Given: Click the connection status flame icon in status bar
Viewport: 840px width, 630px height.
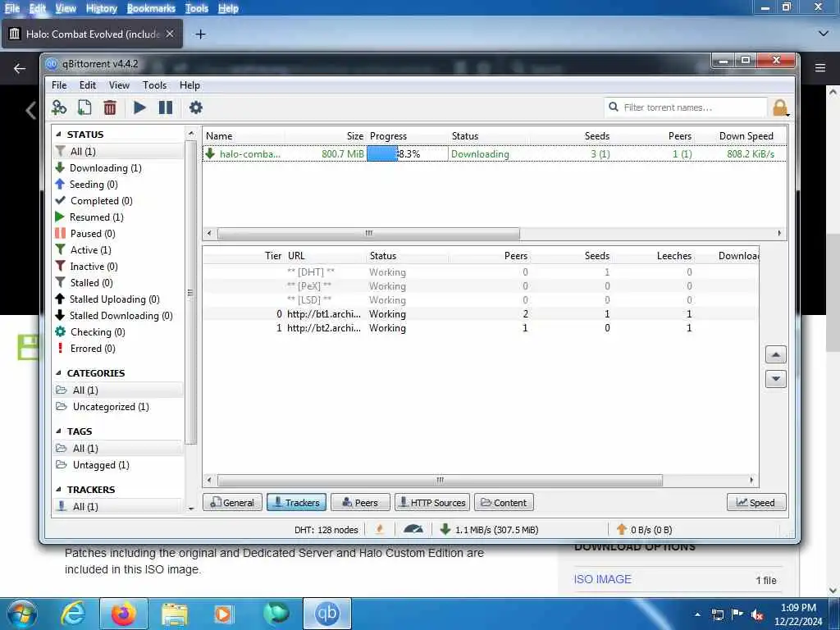Looking at the screenshot, I should tap(380, 529).
